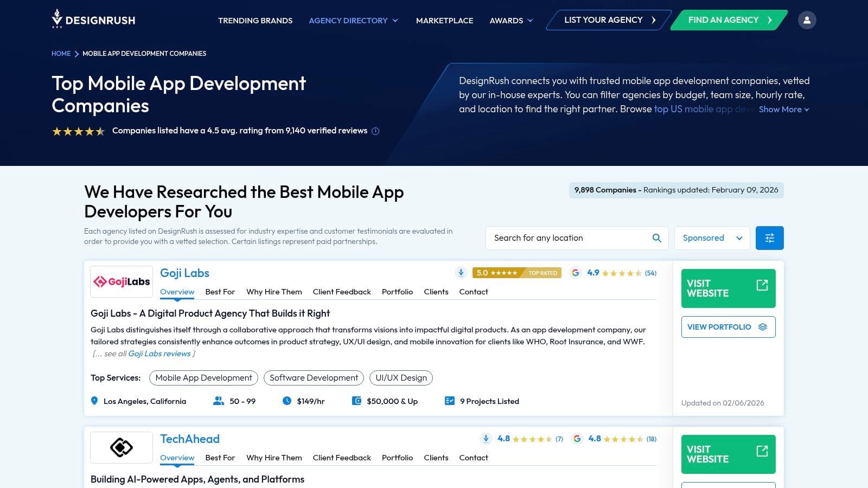This screenshot has width=868, height=488.
Task: Open the Goji Labs company title link
Action: pos(184,273)
